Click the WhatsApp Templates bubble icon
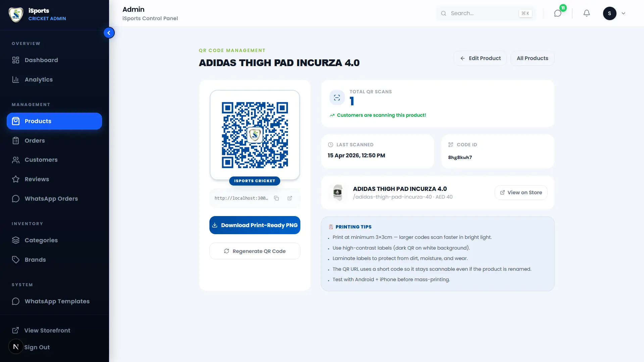 [16, 301]
